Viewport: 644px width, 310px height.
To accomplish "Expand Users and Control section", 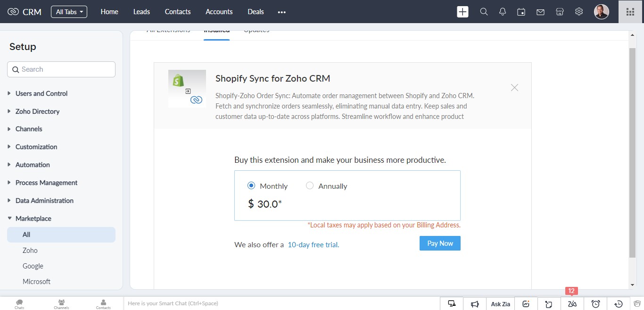I will (41, 93).
